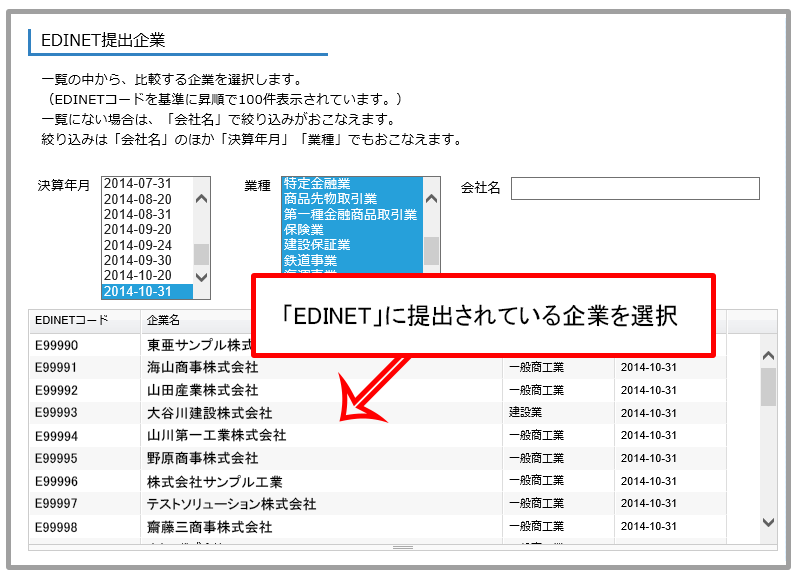
Task: Choose 2014-08-31 in the 決算年月 list
Action: click(x=138, y=214)
